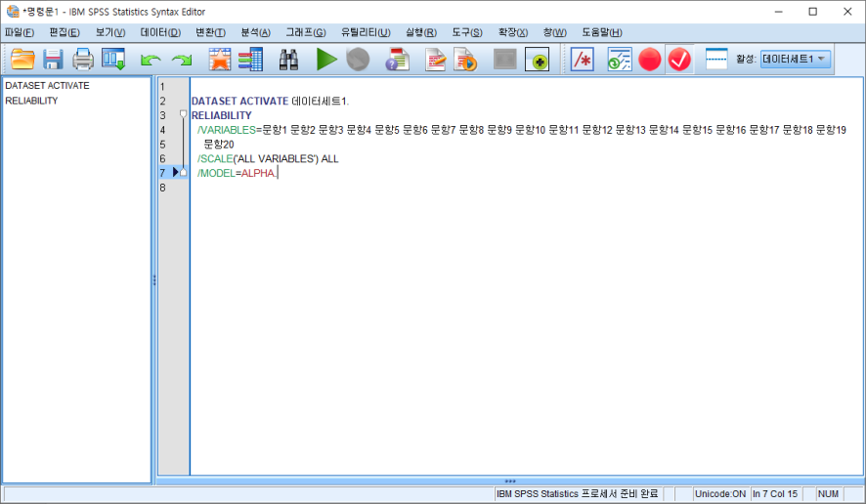Click the NUM status indicator
Image resolution: width=866 pixels, height=504 pixels.
[828, 493]
